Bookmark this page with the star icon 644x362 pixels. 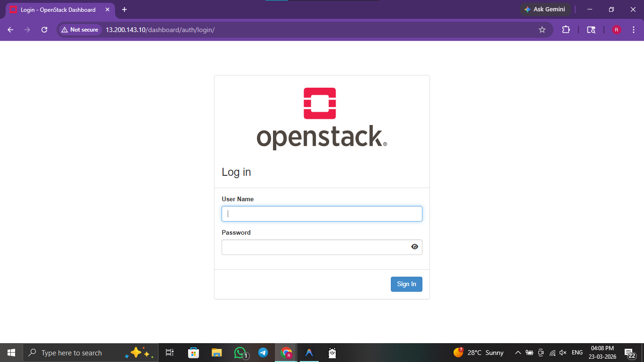coord(542,30)
